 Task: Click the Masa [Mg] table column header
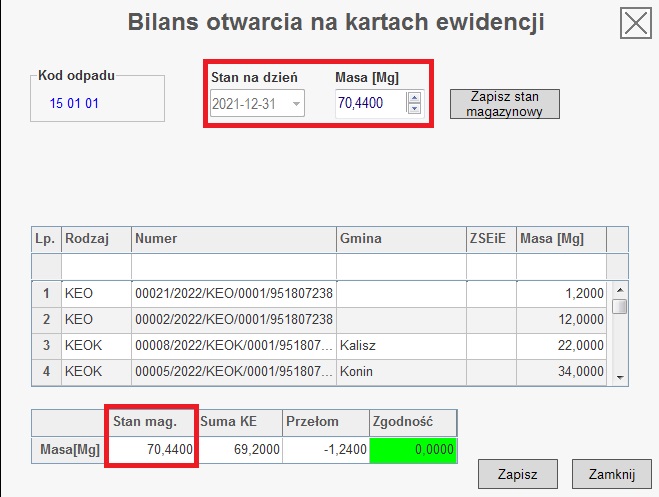(561, 240)
